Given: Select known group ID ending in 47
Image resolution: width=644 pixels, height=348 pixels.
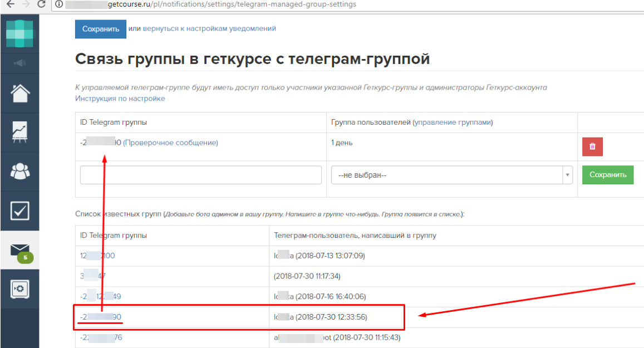Looking at the screenshot, I should (93, 276).
